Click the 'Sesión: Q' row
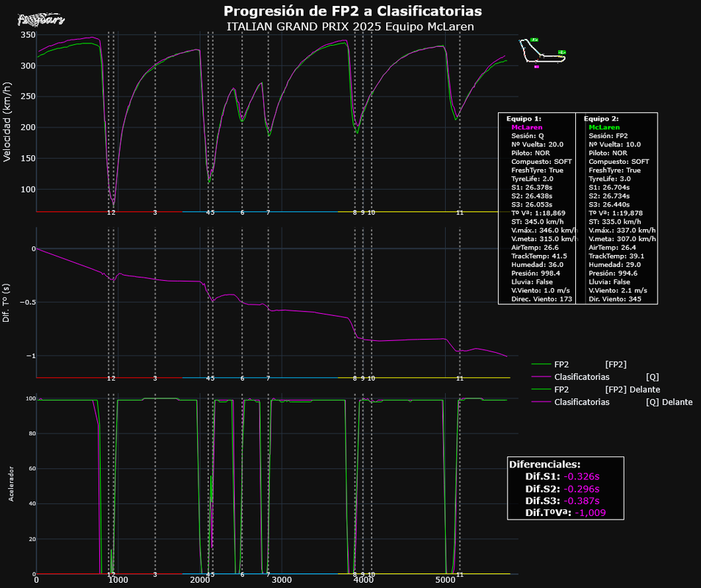 tap(527, 136)
